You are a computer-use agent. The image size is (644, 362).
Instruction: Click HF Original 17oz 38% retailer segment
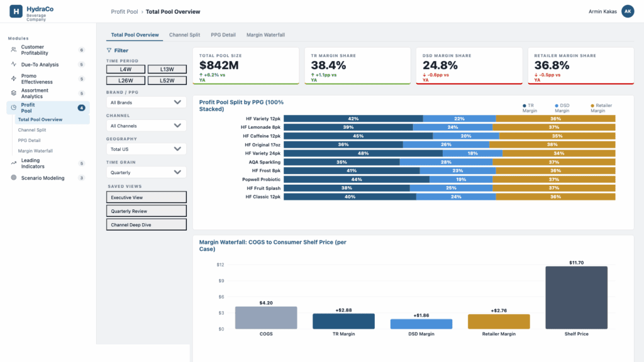(x=552, y=145)
